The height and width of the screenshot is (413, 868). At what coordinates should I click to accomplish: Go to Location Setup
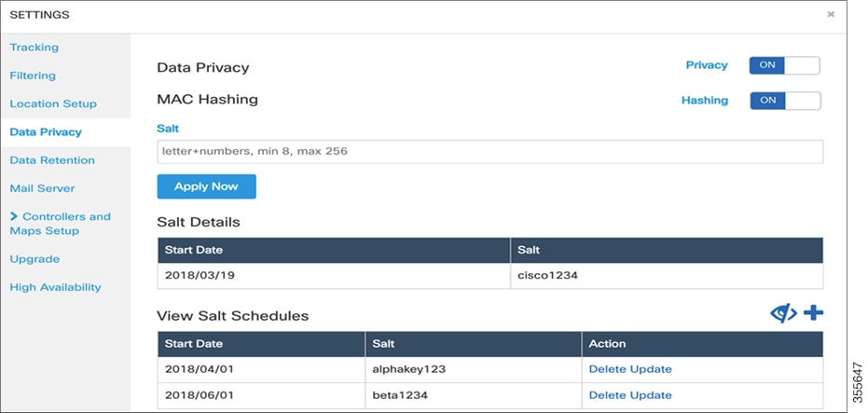[53, 104]
